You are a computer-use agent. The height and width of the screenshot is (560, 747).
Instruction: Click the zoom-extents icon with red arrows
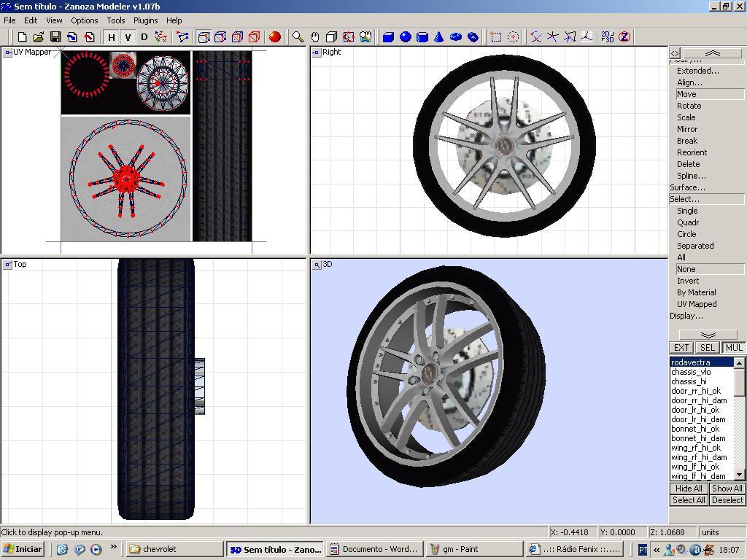coord(349,37)
